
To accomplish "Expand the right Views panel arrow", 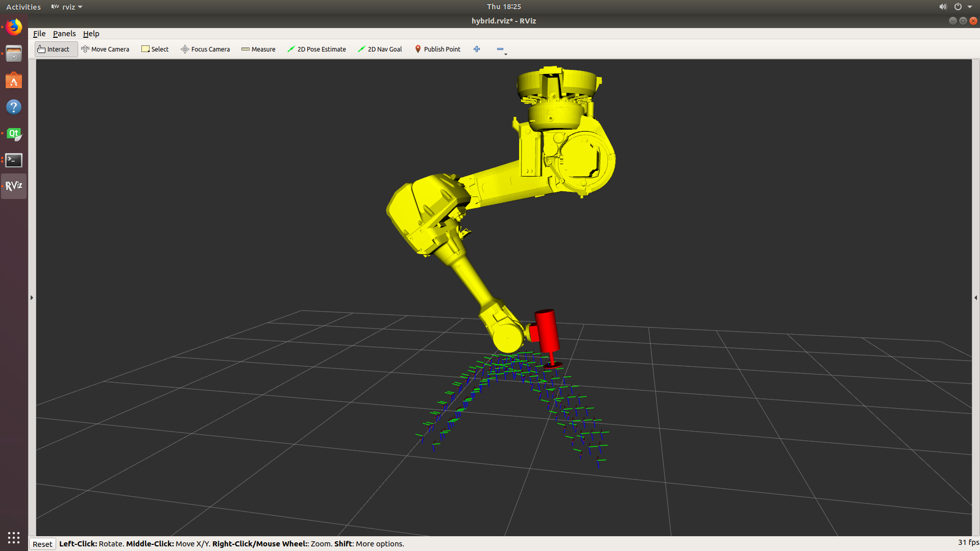I will coord(975,297).
